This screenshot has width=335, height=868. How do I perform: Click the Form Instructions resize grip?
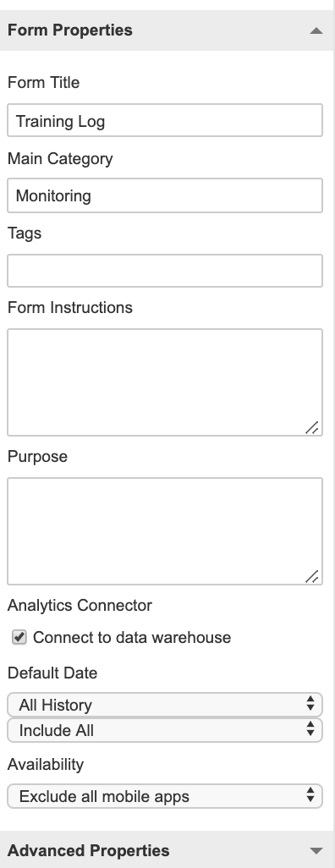coord(312,427)
